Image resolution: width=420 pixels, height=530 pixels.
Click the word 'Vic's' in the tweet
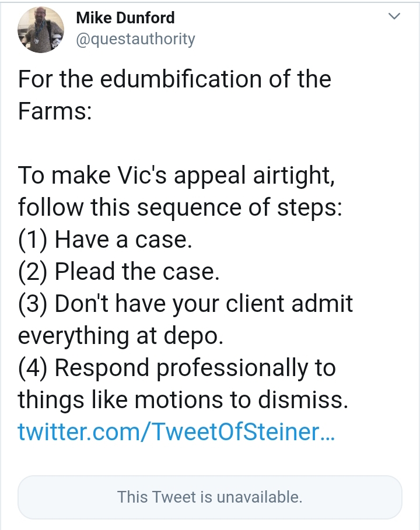click(142, 176)
